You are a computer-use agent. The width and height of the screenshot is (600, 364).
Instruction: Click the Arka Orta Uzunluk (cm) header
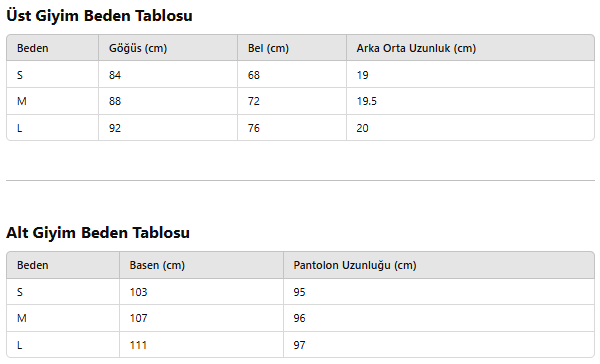click(470, 48)
